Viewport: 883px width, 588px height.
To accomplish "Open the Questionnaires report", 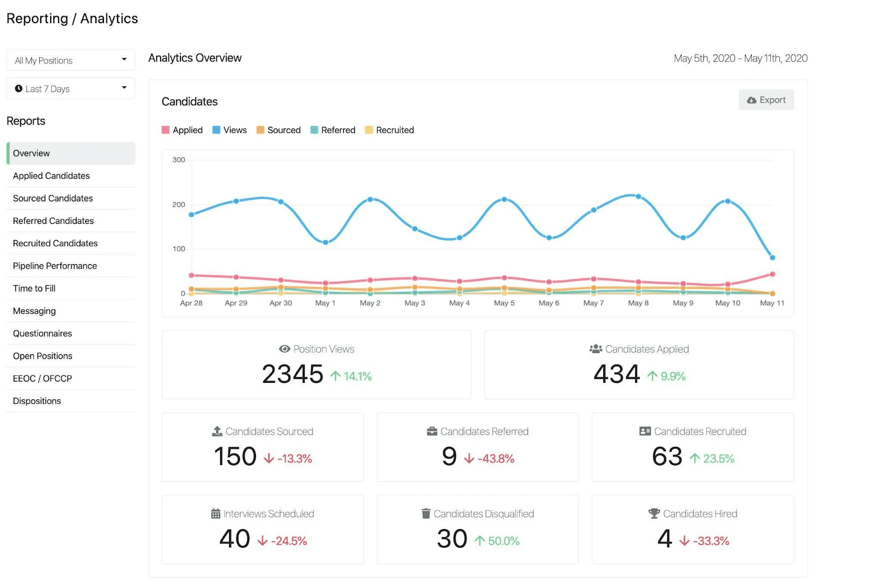I will (x=71, y=334).
